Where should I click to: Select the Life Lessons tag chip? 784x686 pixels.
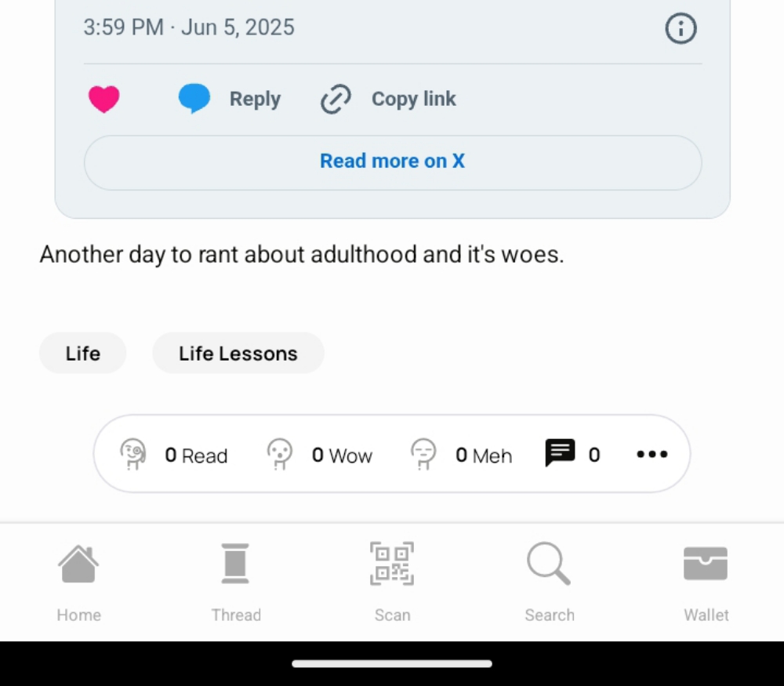238,353
